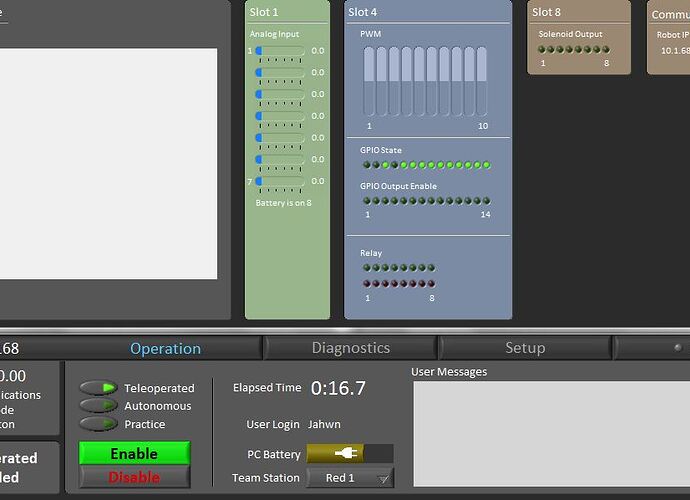Open the Team Station dropdown arrow

(383, 478)
